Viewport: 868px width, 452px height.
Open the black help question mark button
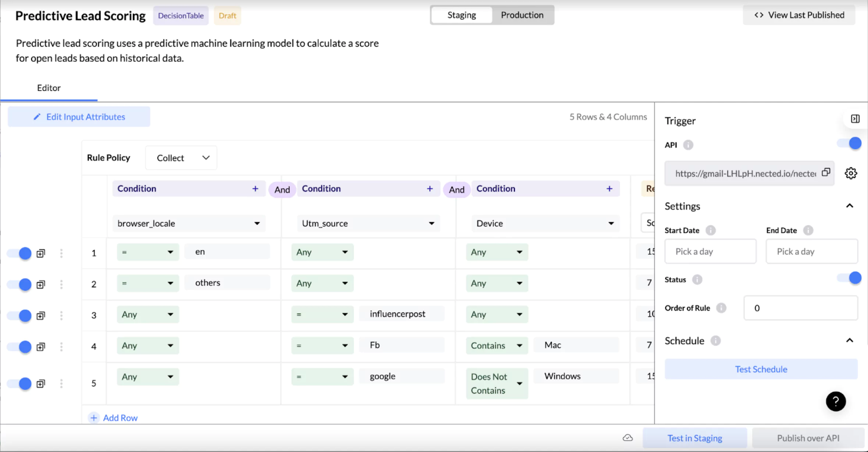coord(836,401)
